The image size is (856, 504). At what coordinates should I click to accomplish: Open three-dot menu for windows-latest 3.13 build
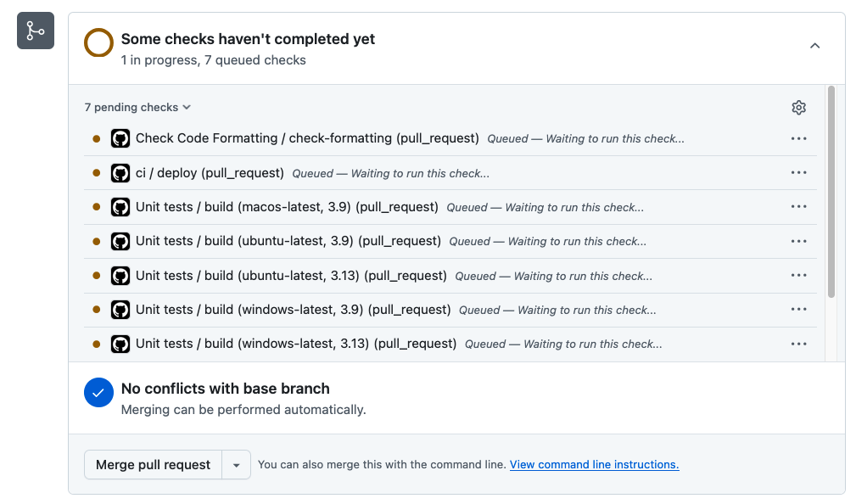click(x=798, y=344)
